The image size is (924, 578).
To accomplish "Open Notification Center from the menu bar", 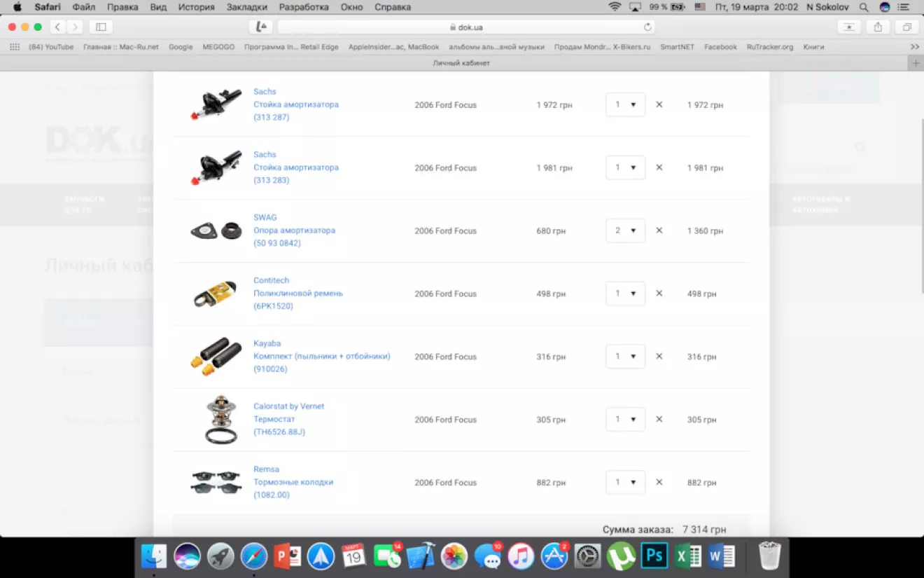I will (x=904, y=7).
